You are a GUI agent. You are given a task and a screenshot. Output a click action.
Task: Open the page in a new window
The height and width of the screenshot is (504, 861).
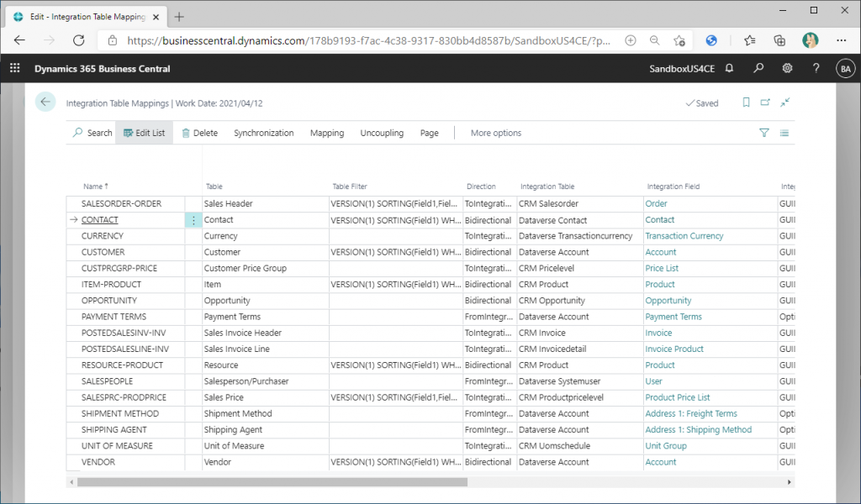765,102
